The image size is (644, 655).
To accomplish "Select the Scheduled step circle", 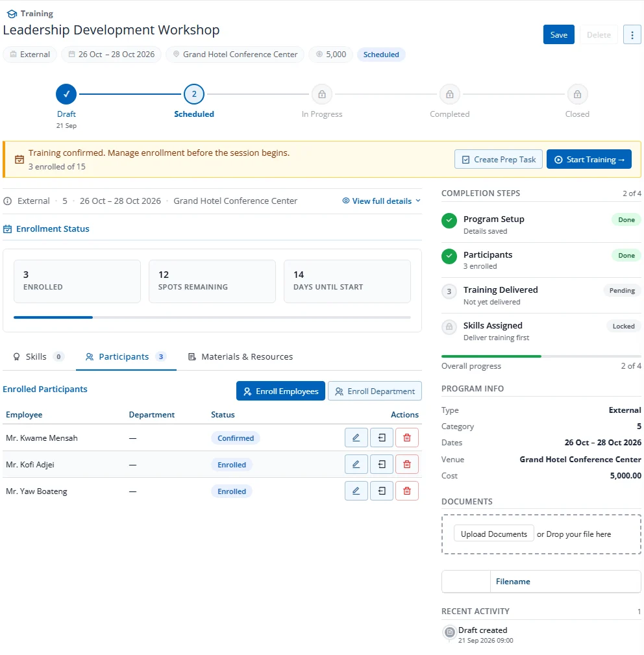I will point(194,94).
